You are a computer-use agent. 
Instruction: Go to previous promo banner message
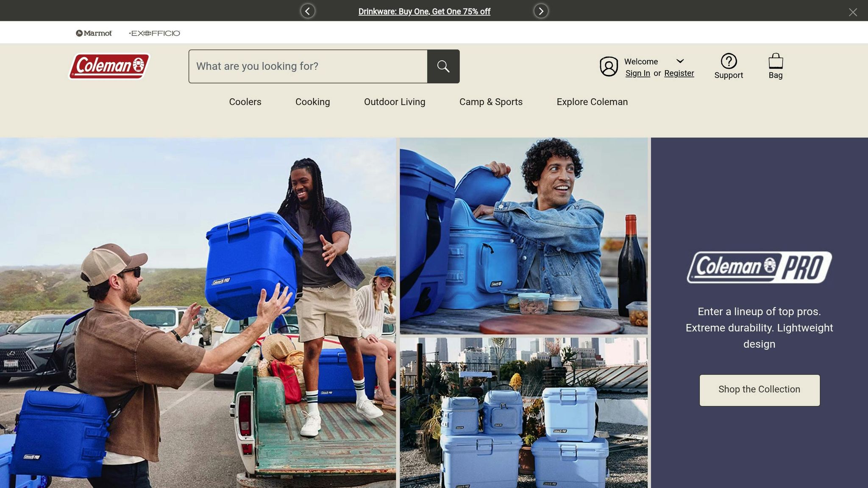coord(308,11)
